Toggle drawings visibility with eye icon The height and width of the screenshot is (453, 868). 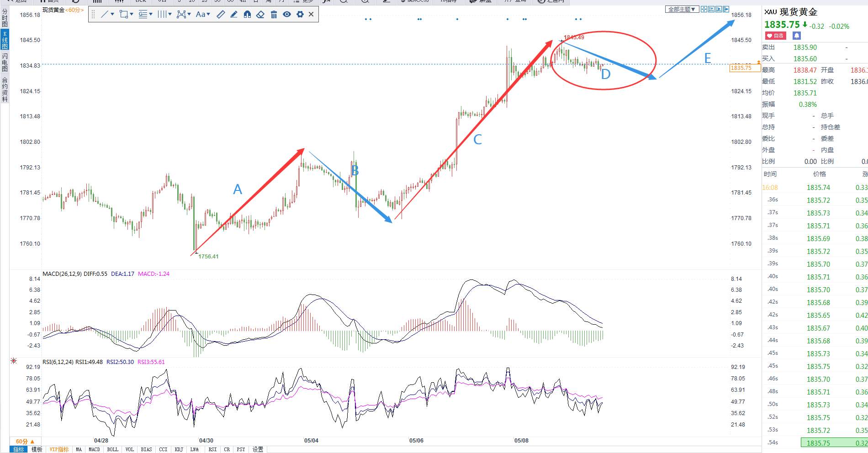click(287, 15)
